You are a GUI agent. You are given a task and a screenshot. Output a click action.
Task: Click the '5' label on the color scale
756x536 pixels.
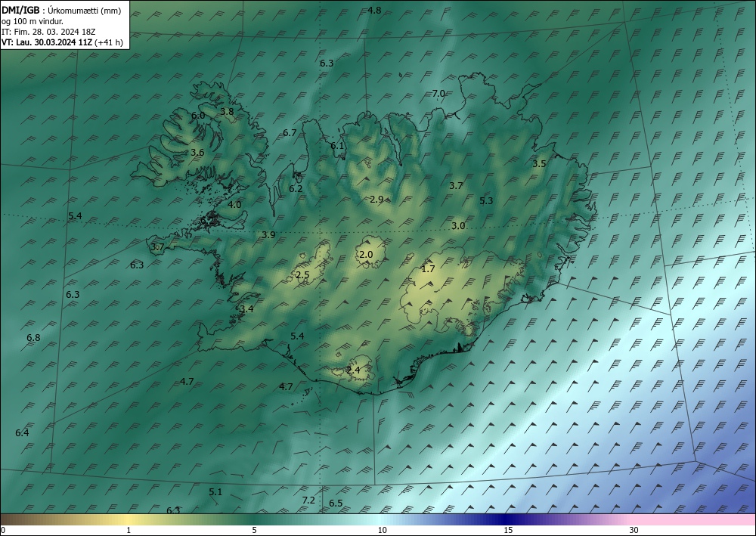254,530
